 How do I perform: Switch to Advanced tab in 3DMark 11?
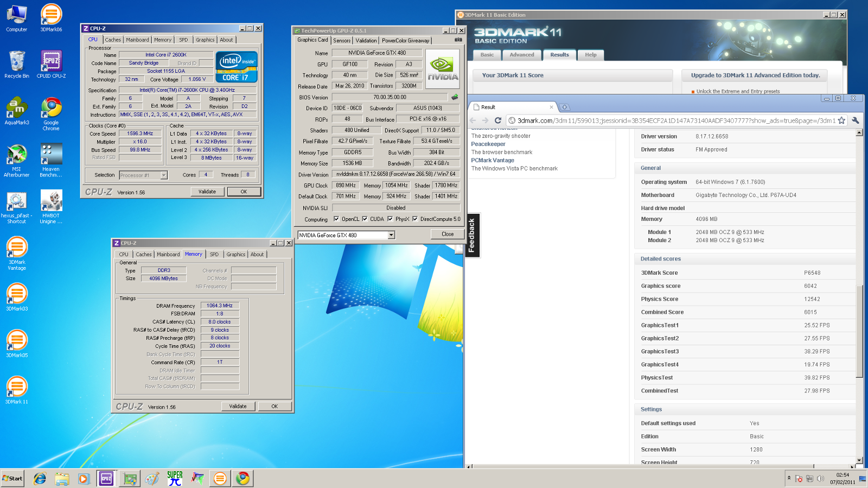click(522, 55)
